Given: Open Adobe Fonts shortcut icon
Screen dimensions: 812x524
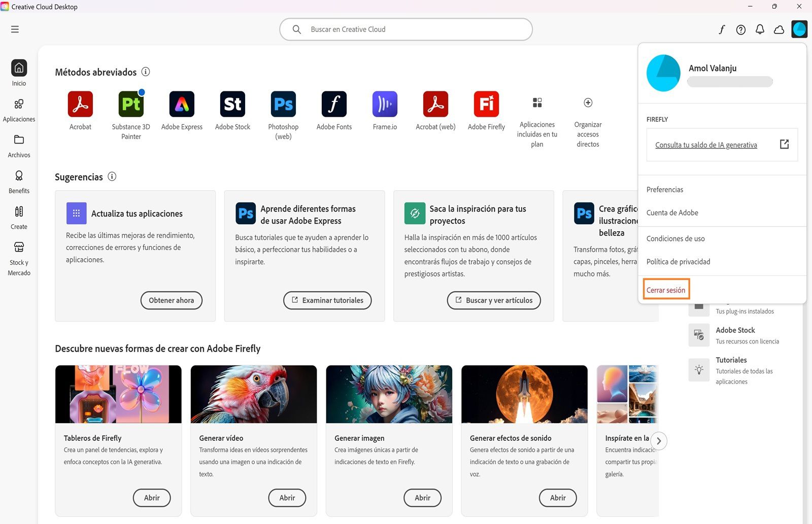Looking at the screenshot, I should (x=334, y=104).
